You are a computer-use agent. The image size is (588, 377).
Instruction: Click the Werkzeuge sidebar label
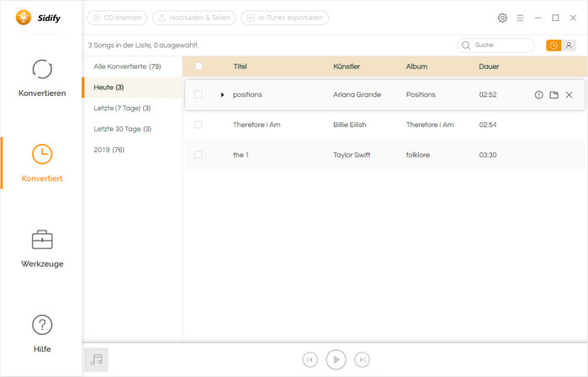point(42,263)
